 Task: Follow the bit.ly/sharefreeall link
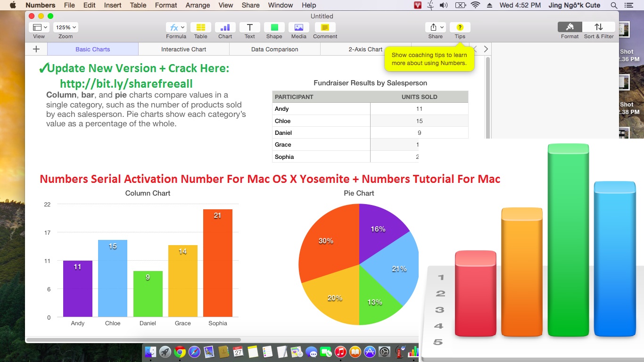126,83
